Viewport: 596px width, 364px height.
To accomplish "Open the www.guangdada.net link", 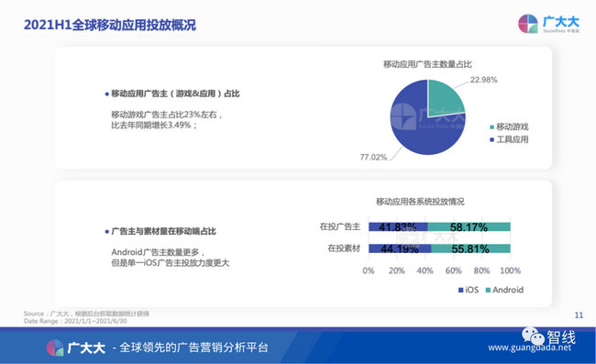I will point(529,347).
